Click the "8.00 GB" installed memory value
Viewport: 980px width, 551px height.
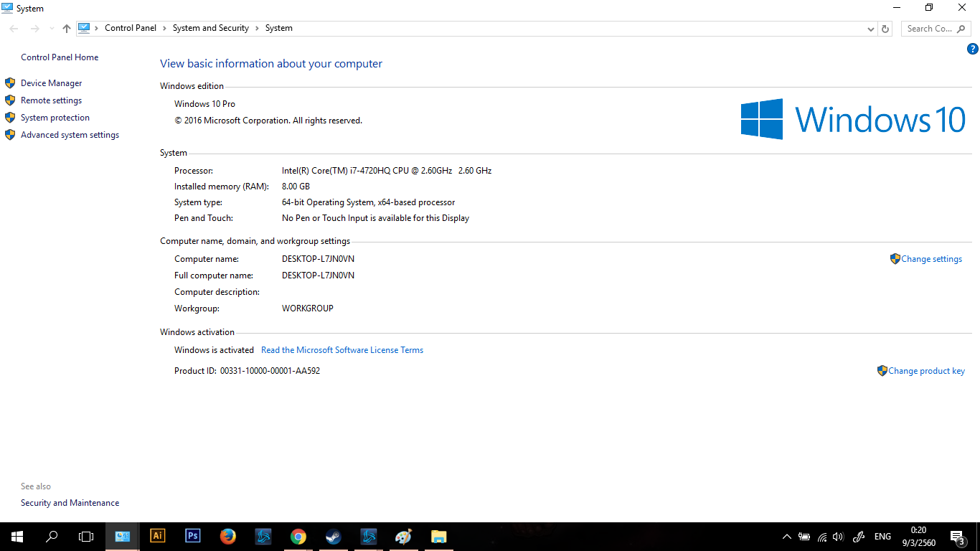pos(296,187)
